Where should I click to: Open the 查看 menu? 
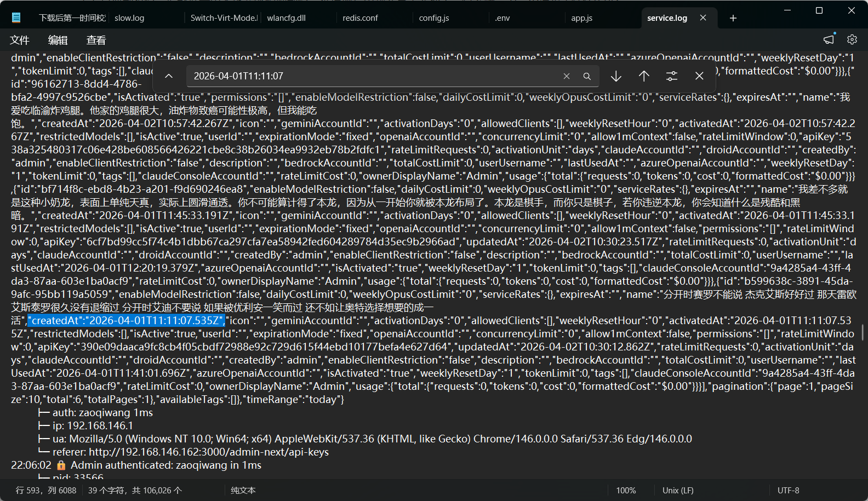click(96, 40)
